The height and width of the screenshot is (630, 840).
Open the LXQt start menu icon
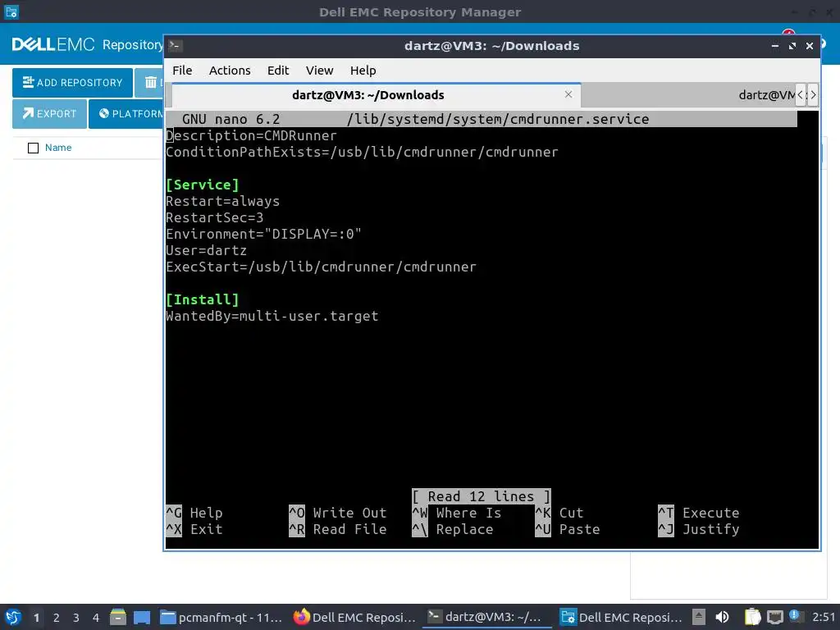13,617
